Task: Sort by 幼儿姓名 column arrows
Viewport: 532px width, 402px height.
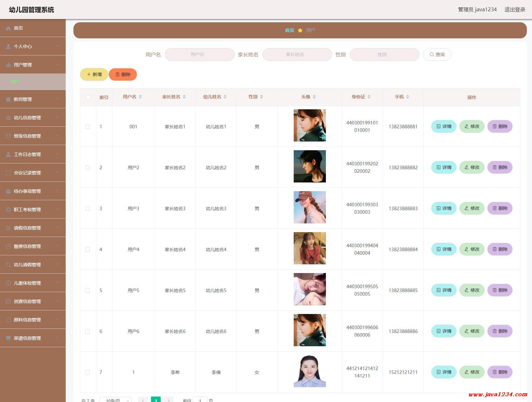Action: click(x=225, y=97)
